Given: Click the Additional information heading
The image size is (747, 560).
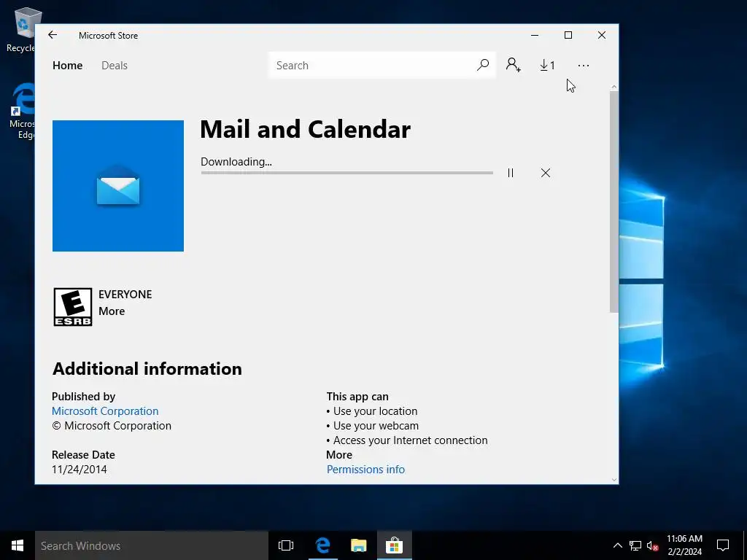Looking at the screenshot, I should [x=147, y=369].
